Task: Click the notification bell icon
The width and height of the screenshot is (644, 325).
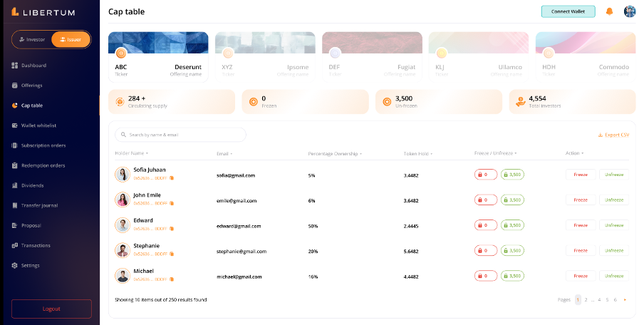Action: (x=609, y=11)
